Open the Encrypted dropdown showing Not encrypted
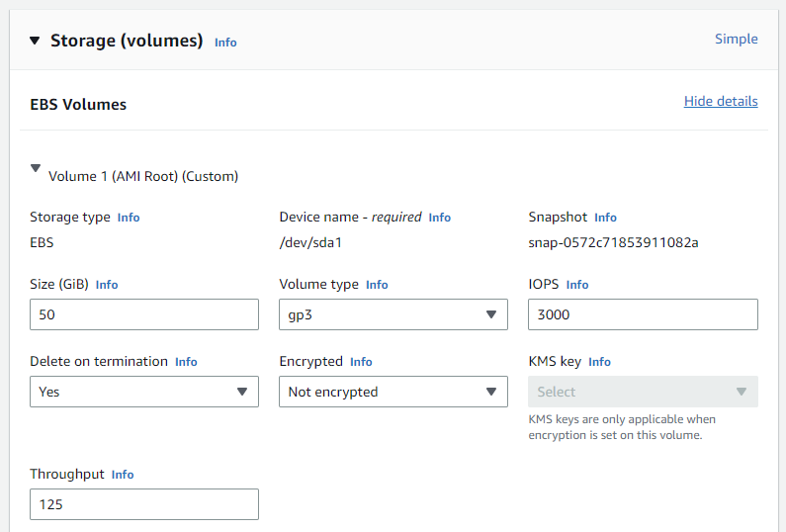 [393, 392]
